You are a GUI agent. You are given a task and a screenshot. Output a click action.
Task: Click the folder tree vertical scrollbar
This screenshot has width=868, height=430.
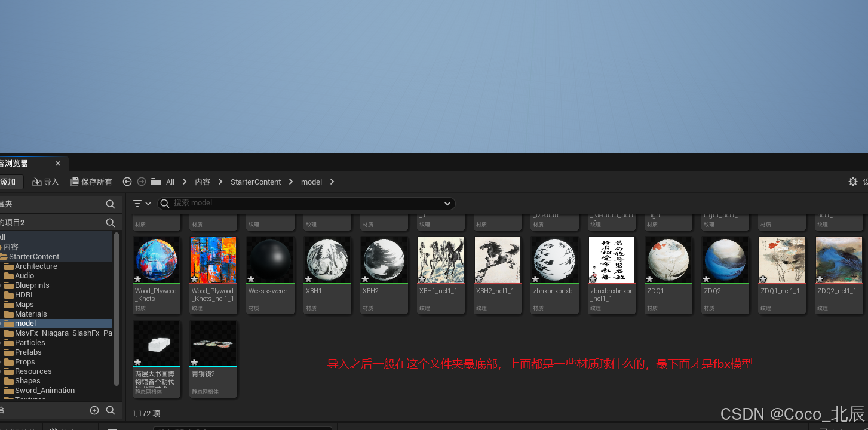[116, 309]
